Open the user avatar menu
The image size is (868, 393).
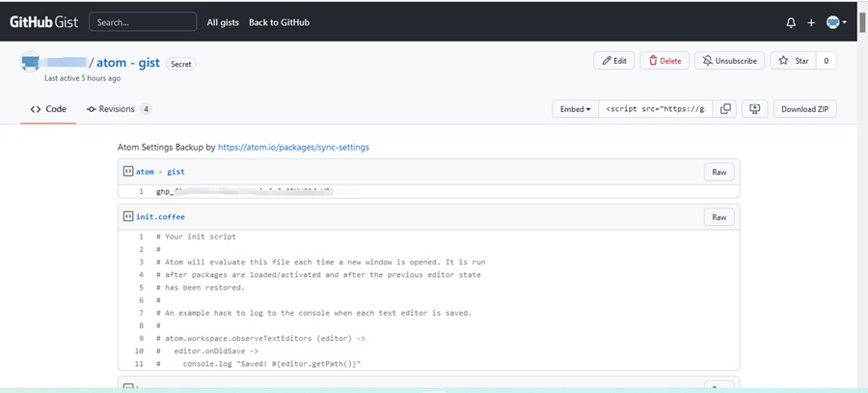[x=836, y=22]
